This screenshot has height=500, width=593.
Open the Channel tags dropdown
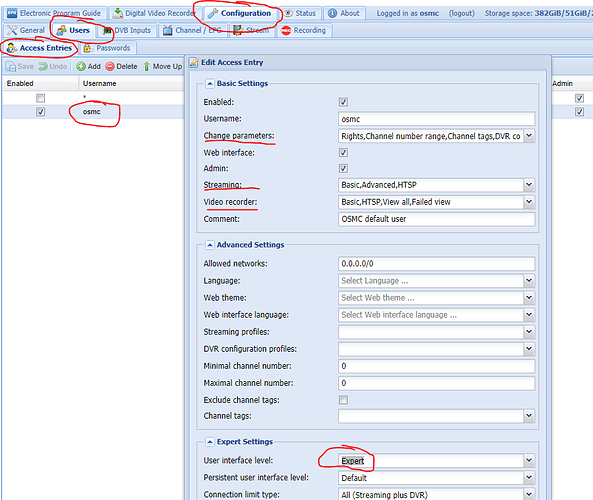click(529, 416)
